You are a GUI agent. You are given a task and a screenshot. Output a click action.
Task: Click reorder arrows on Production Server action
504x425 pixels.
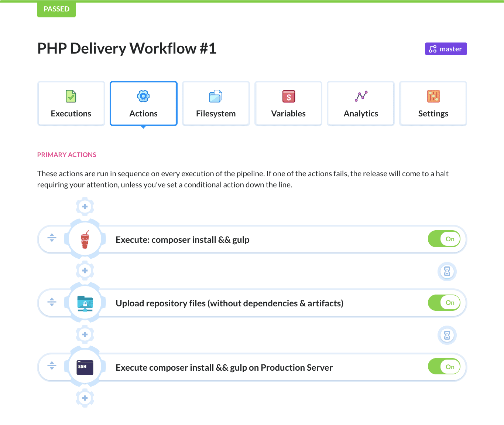pos(52,365)
